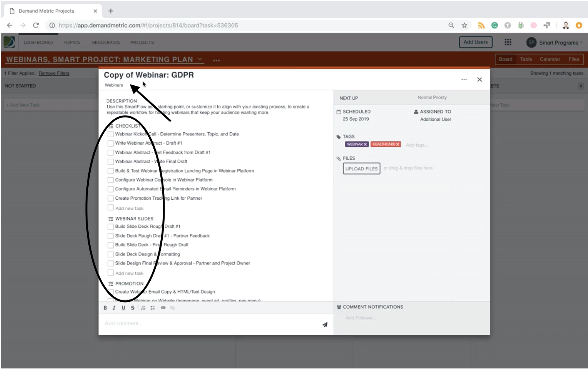Remove the HEALTHCARE tag
The width and height of the screenshot is (588, 370).
pyautogui.click(x=397, y=144)
